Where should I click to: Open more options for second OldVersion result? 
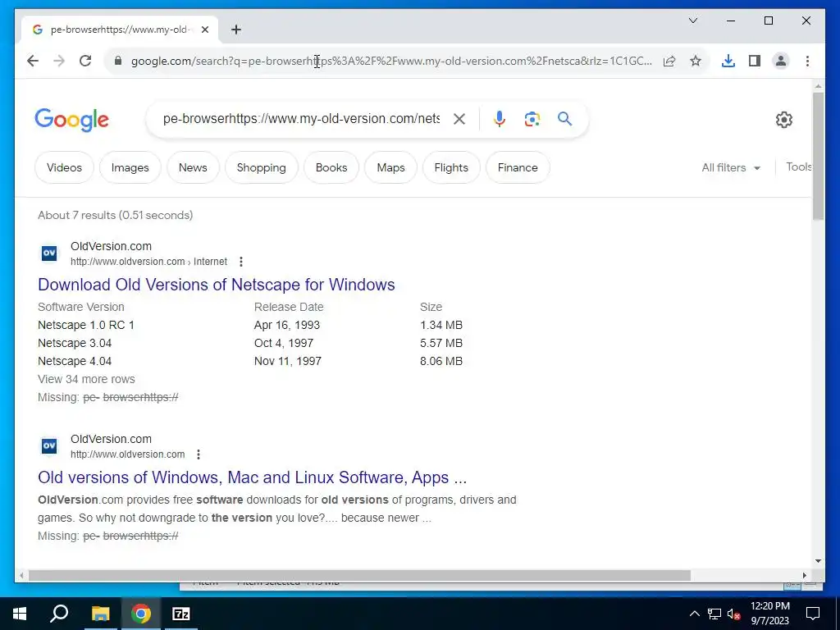199,454
